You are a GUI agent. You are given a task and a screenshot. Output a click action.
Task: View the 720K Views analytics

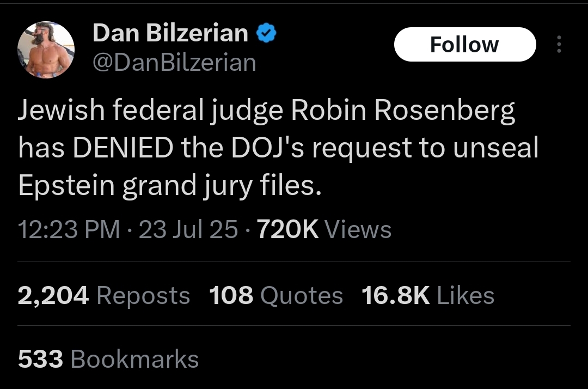324,229
